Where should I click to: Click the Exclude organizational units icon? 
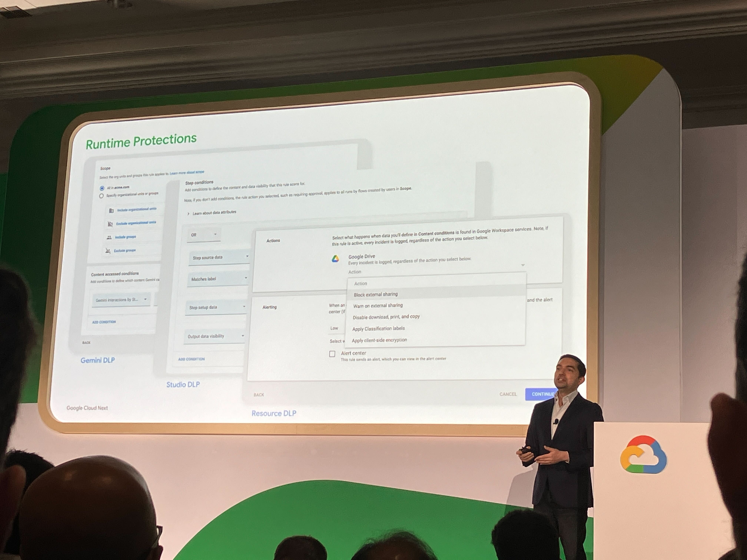pos(110,224)
